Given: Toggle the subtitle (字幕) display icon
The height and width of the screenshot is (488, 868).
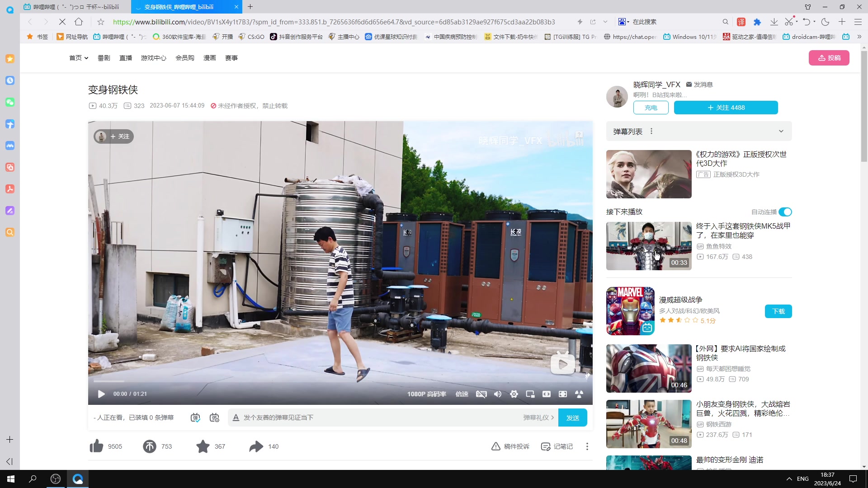Looking at the screenshot, I should [x=481, y=394].
